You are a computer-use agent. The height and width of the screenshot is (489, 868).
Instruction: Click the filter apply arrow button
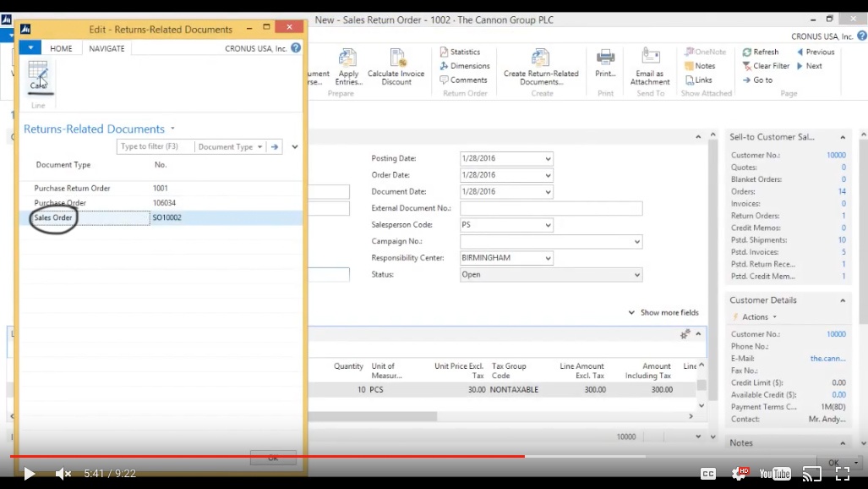[275, 146]
